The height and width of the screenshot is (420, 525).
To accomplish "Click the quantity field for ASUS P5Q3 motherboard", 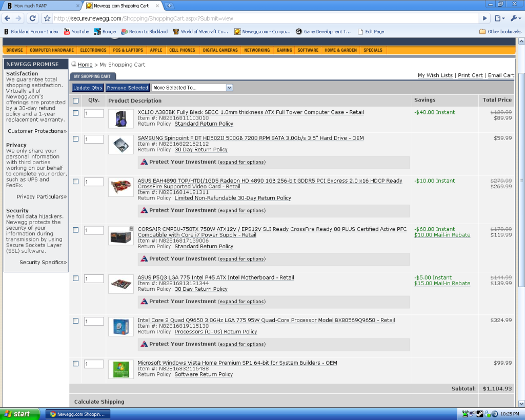I will pyautogui.click(x=94, y=278).
